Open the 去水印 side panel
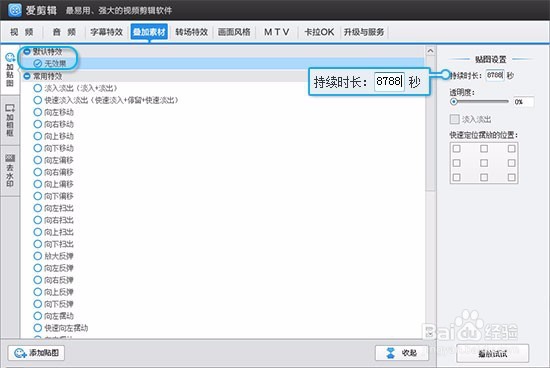Screen dimensions: 550x368 click(10, 170)
